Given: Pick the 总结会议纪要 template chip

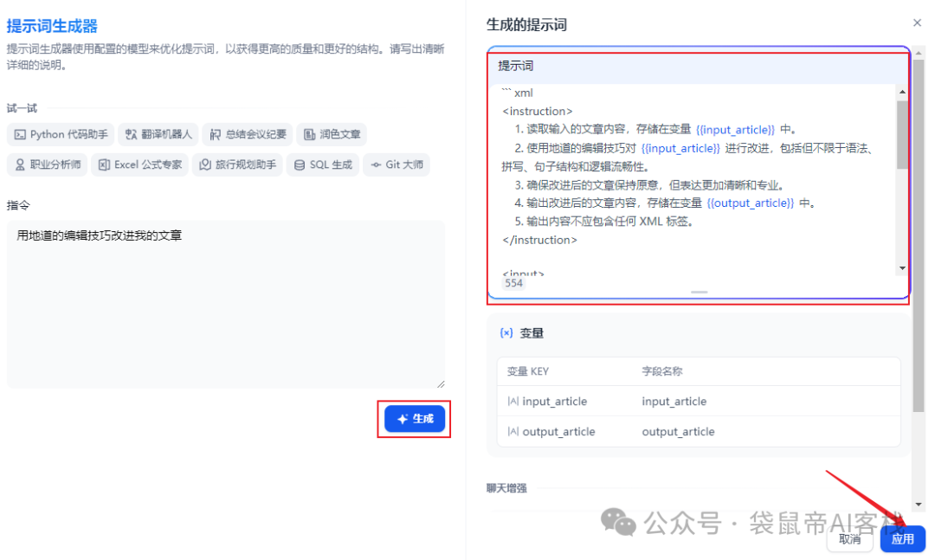Looking at the screenshot, I should [248, 134].
